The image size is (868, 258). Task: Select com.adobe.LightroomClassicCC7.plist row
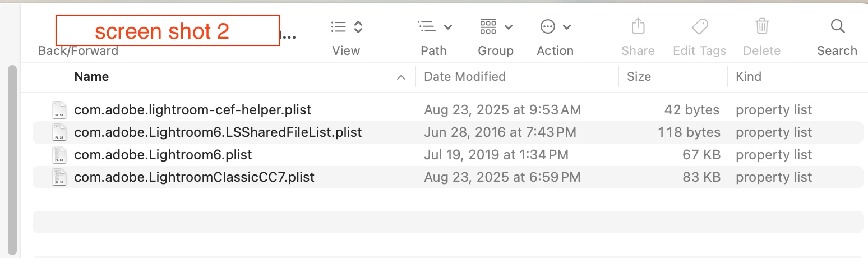tap(447, 177)
